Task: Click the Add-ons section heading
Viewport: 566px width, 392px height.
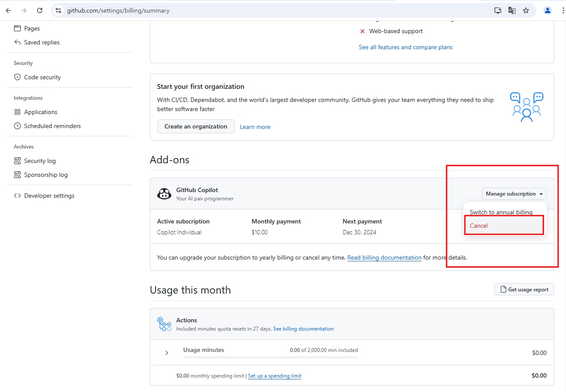Action: (x=169, y=160)
